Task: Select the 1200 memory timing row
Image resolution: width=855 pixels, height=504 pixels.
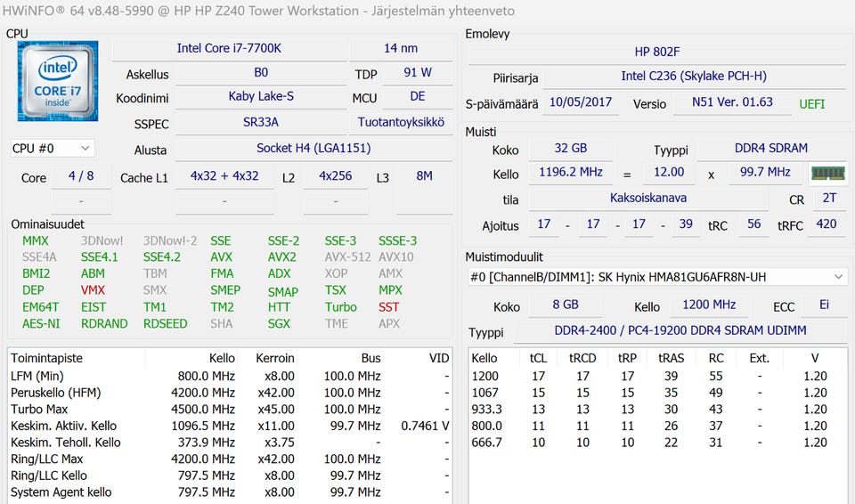Action: [x=657, y=377]
